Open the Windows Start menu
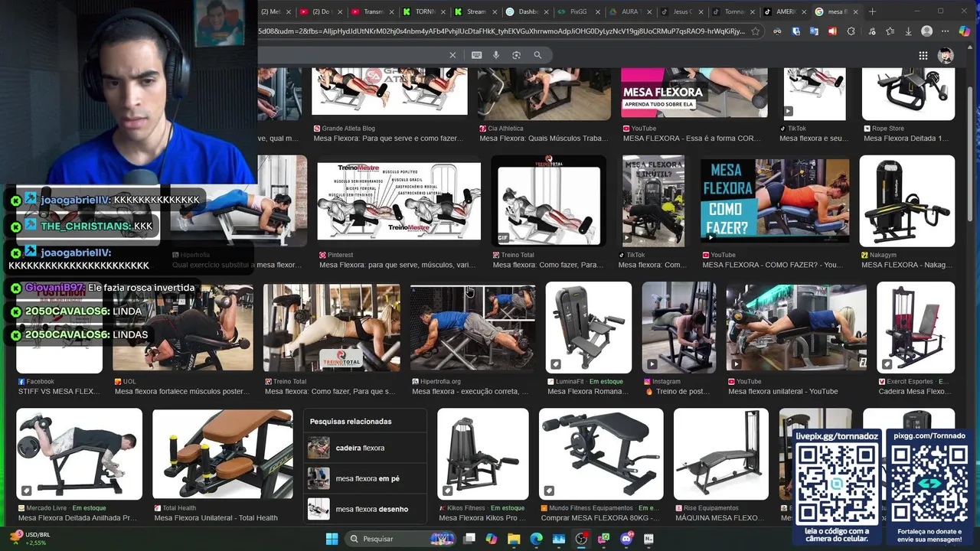 tap(332, 539)
